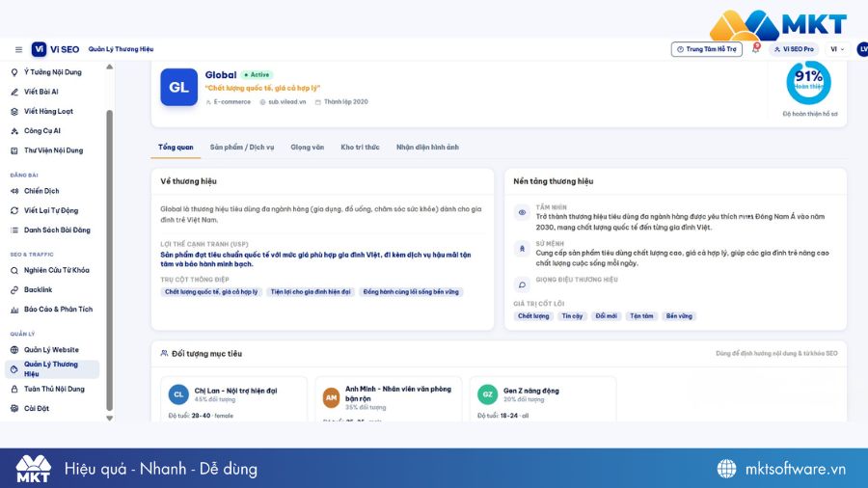Click the speech icon beside Giọng điệu thương hiệu
The width and height of the screenshot is (868, 488).
point(522,285)
